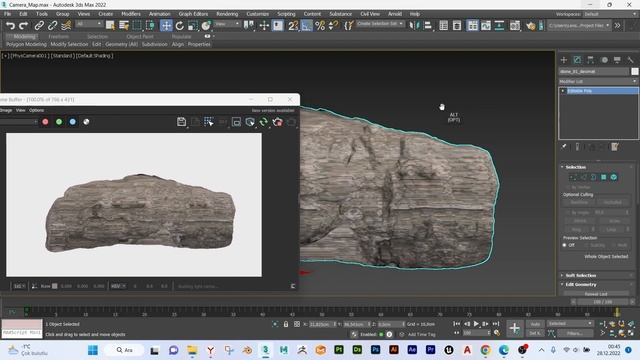Open the Utilities tab in Command Panel
The height and width of the screenshot is (360, 640).
[630, 60]
